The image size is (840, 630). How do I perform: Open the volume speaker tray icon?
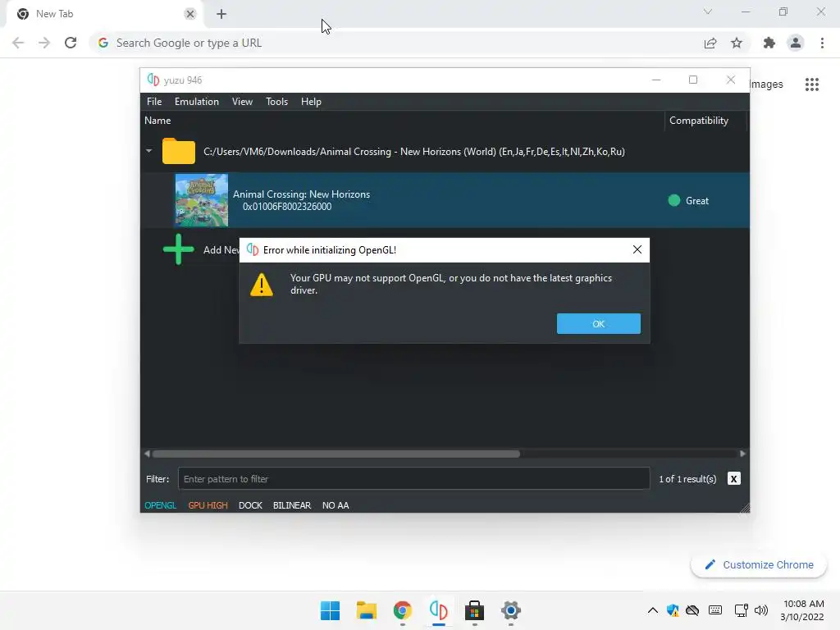760,610
